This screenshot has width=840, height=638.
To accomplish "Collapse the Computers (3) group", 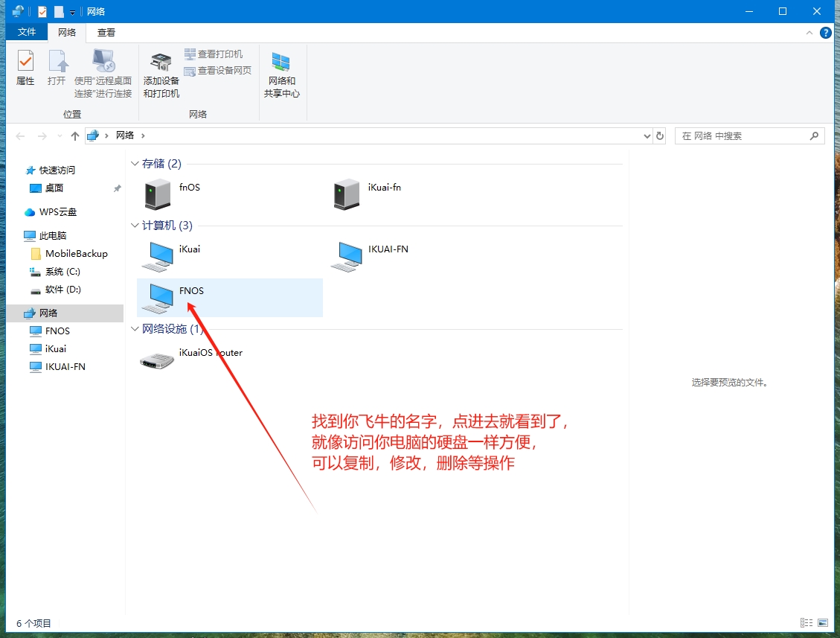I will click(135, 225).
